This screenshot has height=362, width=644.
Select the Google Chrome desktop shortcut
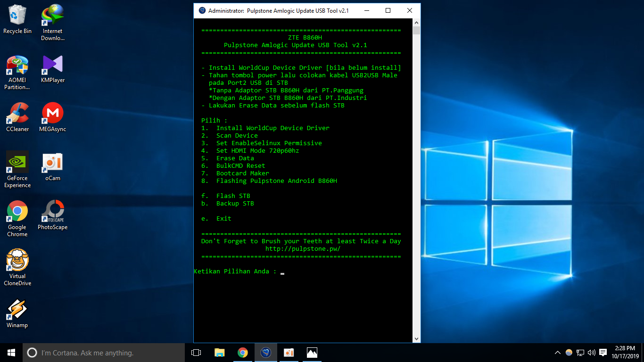pyautogui.click(x=17, y=219)
